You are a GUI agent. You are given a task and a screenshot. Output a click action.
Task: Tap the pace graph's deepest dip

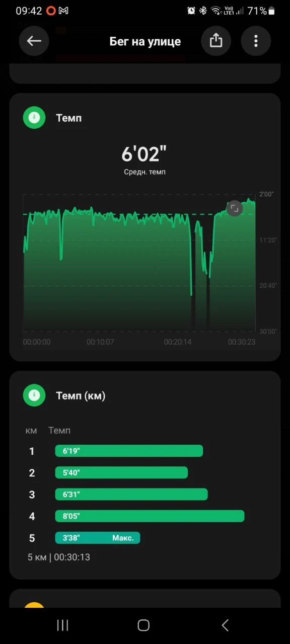click(x=191, y=294)
